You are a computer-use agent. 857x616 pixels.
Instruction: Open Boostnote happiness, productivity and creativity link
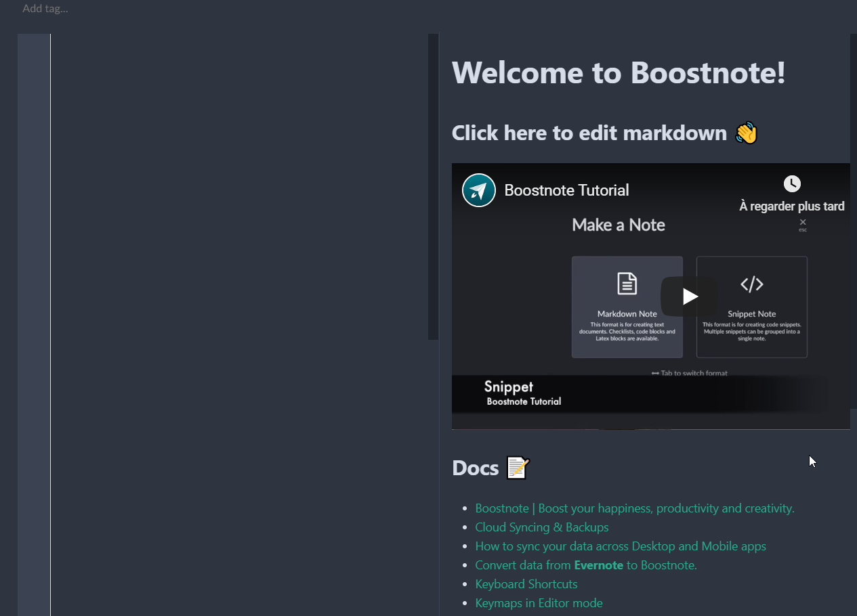tap(635, 508)
